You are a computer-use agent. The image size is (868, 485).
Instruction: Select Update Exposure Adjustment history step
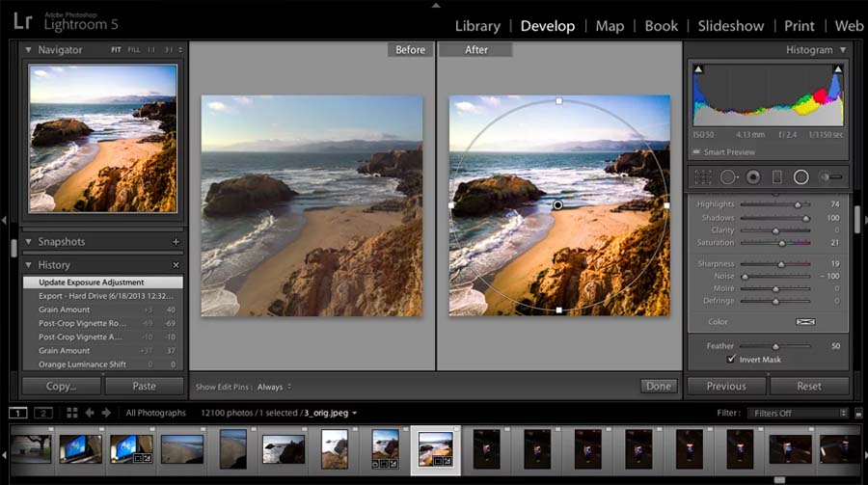[102, 283]
